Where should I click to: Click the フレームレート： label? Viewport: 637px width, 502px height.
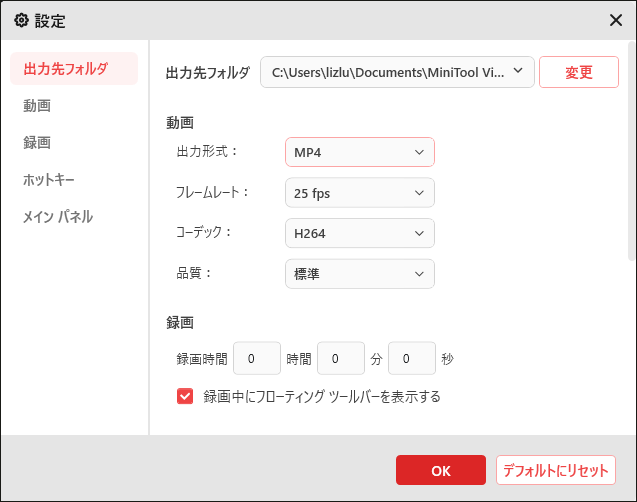212,192
